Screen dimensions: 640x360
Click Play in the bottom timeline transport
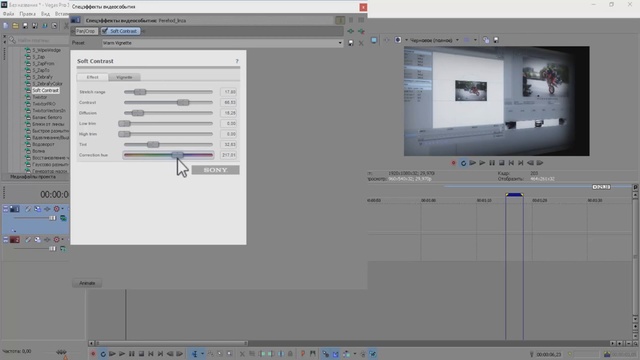tap(122, 354)
